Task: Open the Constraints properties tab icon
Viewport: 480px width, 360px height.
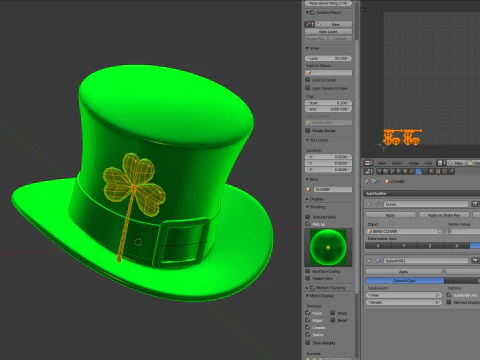Action: click(x=412, y=171)
